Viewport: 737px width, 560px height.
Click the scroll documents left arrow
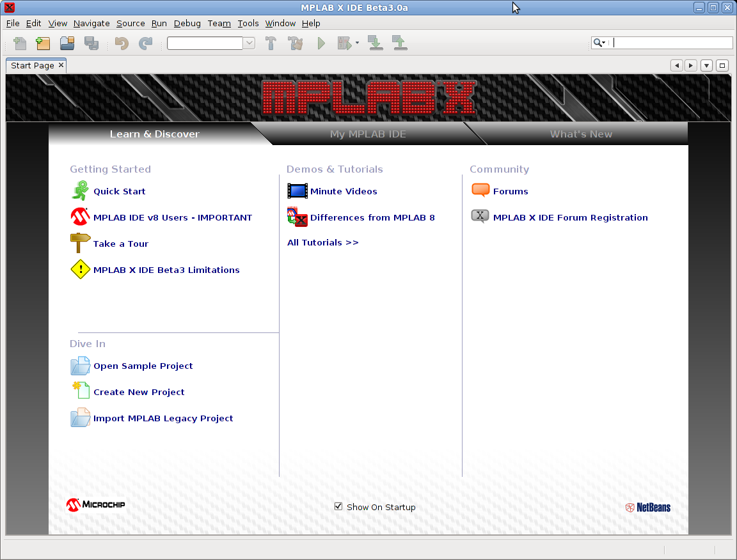click(x=677, y=65)
